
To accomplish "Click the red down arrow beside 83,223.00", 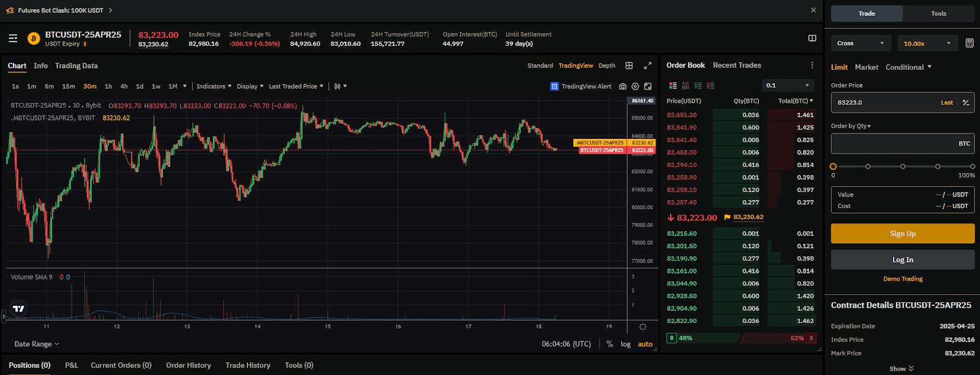I will pyautogui.click(x=671, y=217).
